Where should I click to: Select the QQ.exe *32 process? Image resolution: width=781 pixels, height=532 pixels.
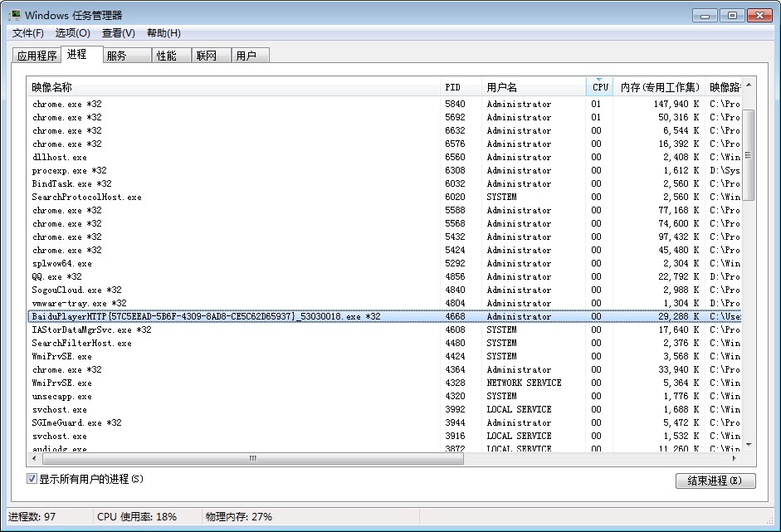point(384,276)
